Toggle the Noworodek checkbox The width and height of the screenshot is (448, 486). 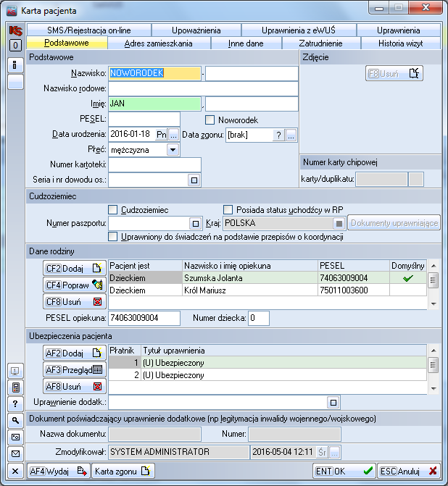(x=210, y=120)
